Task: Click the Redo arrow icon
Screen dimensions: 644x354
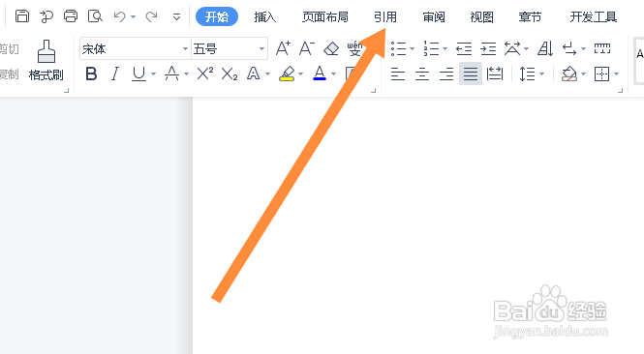Action: coord(151,16)
